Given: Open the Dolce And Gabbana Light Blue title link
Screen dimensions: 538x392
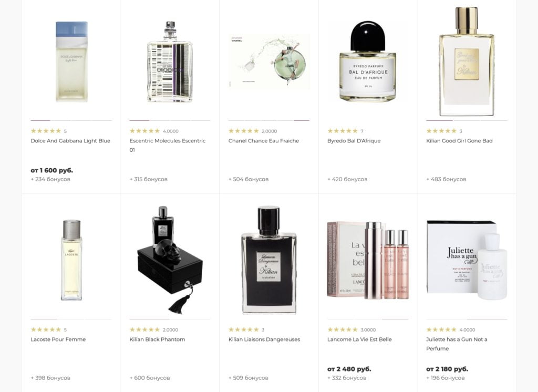Looking at the screenshot, I should (x=70, y=141).
